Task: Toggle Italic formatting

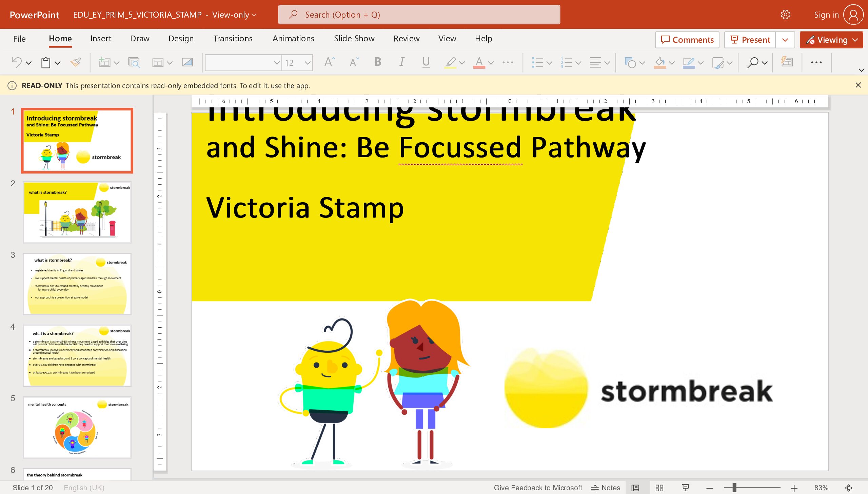Action: pos(401,62)
